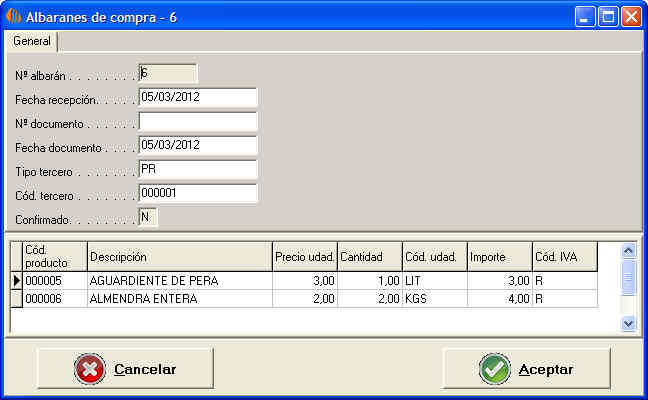Open the General tab
Viewport: 648px width, 400px height.
[32, 42]
